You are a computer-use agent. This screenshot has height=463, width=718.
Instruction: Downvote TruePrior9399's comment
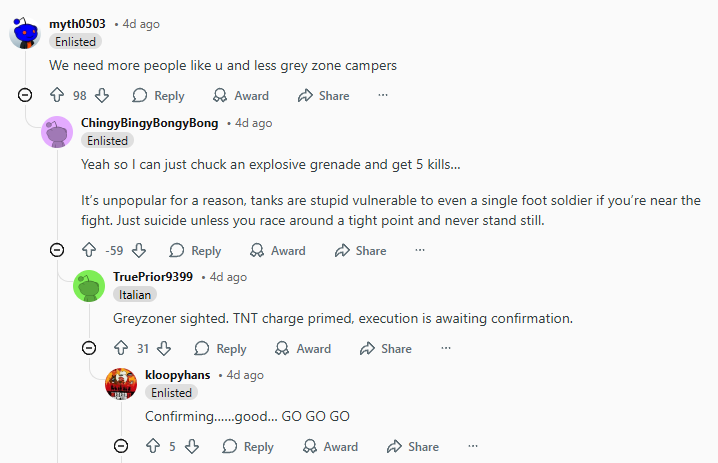point(164,349)
